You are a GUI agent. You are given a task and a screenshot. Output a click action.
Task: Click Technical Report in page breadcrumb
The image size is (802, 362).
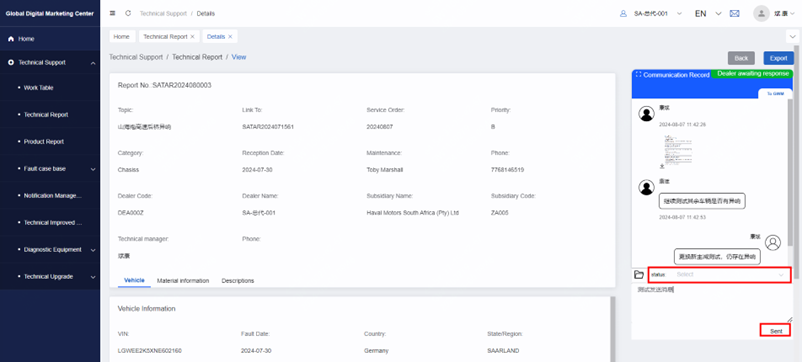click(x=197, y=57)
